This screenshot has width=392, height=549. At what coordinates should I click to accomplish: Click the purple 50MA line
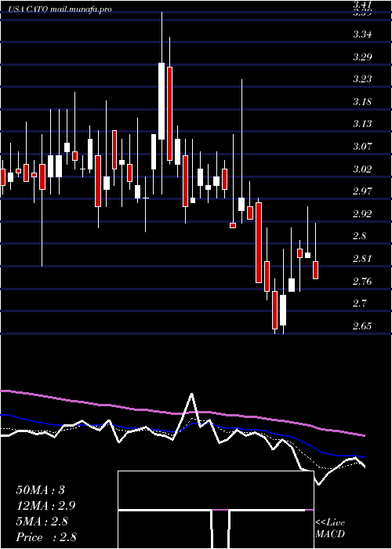(x=182, y=413)
